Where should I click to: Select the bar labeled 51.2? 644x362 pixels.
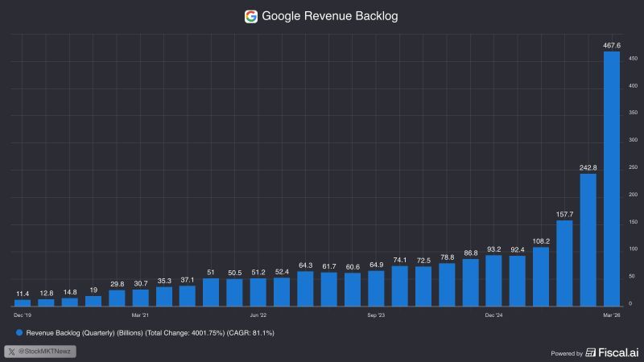click(258, 292)
